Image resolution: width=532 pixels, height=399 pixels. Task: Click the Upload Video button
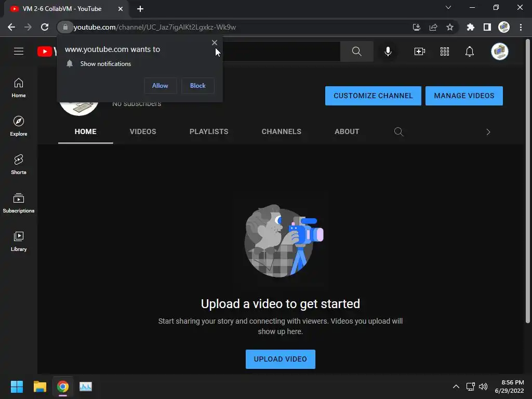click(x=280, y=359)
